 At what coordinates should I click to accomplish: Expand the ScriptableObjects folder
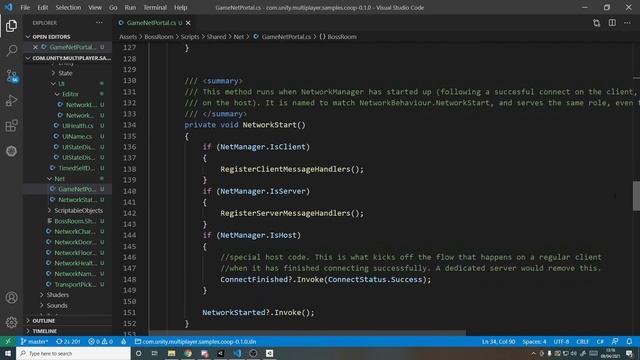pos(78,211)
